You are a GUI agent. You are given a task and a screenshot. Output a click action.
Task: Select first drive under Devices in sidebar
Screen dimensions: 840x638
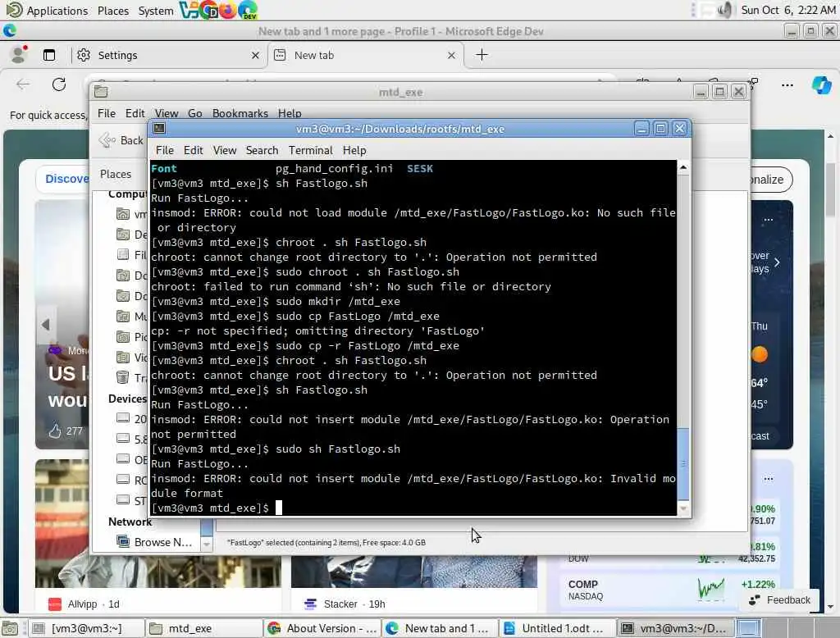131,418
